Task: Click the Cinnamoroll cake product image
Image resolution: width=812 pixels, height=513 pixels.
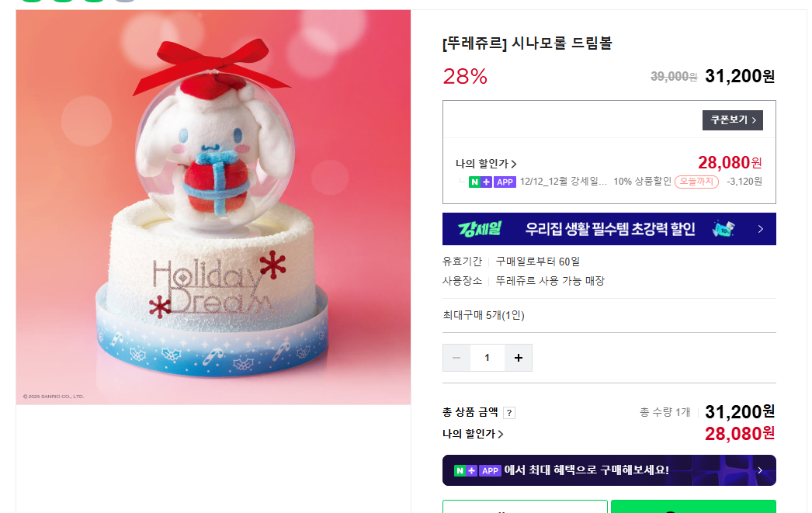Action: 213,207
